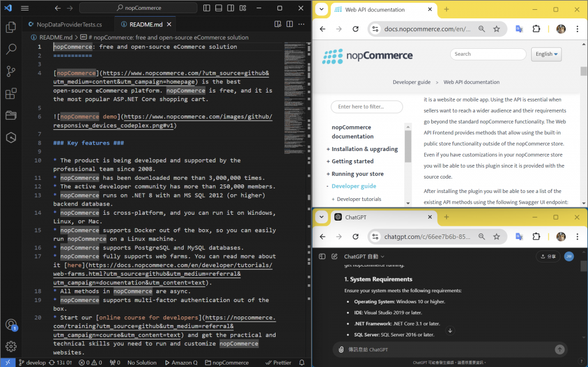
Task: Click the ChatGPT share button
Action: tap(548, 256)
